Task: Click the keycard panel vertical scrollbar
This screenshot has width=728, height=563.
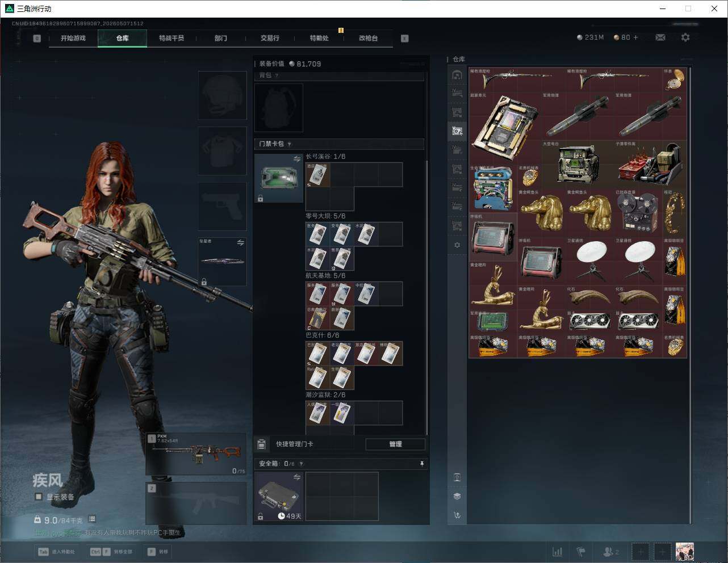Action: (427, 298)
